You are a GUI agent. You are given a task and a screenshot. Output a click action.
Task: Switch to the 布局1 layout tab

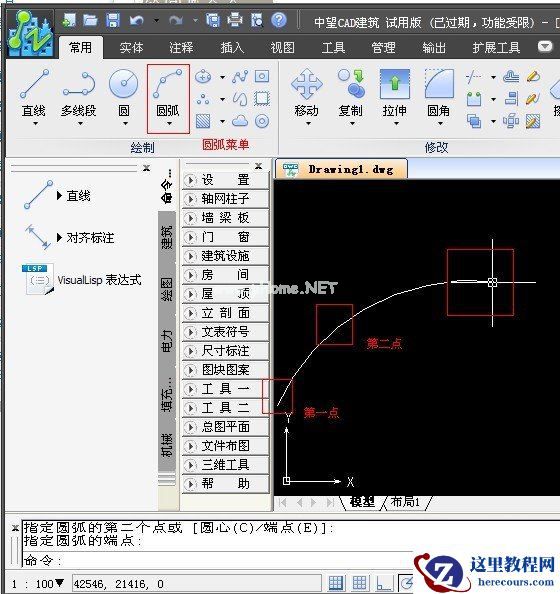[405, 502]
